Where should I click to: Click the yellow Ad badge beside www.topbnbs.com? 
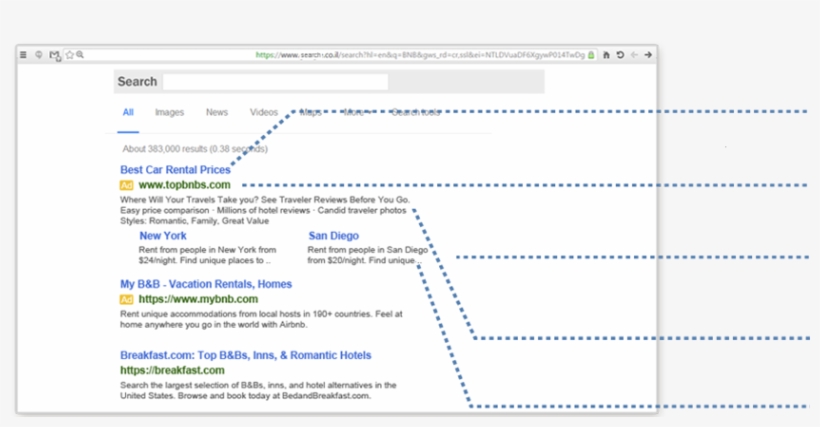(x=127, y=185)
